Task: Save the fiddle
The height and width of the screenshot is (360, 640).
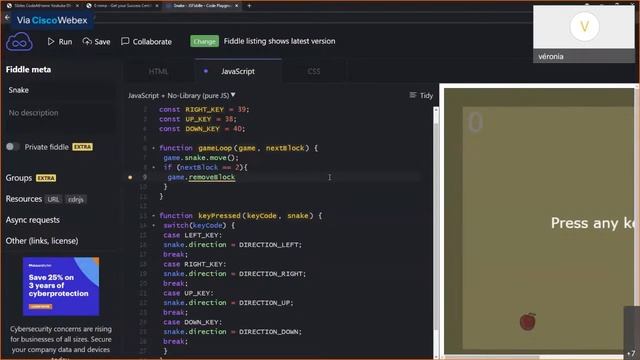Action: point(96,42)
